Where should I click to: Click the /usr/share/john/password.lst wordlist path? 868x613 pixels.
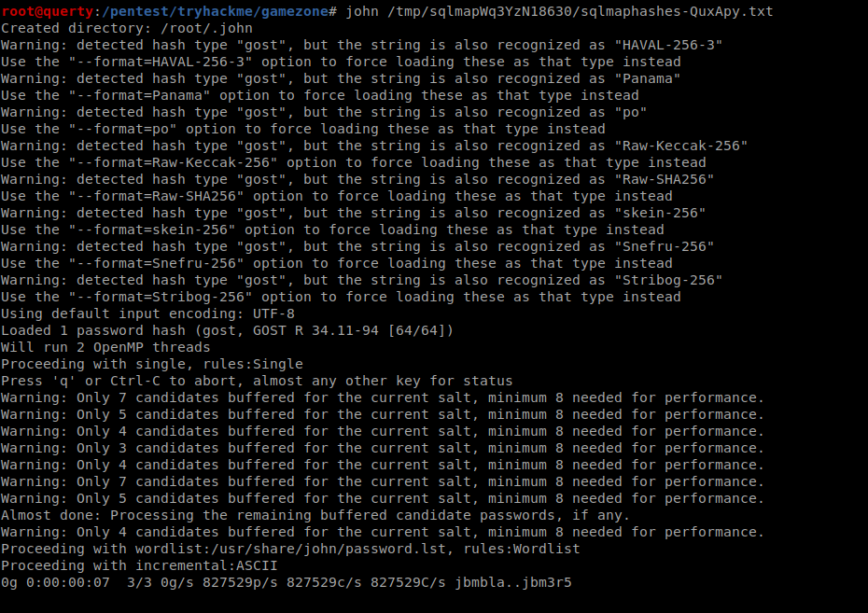tap(329, 549)
